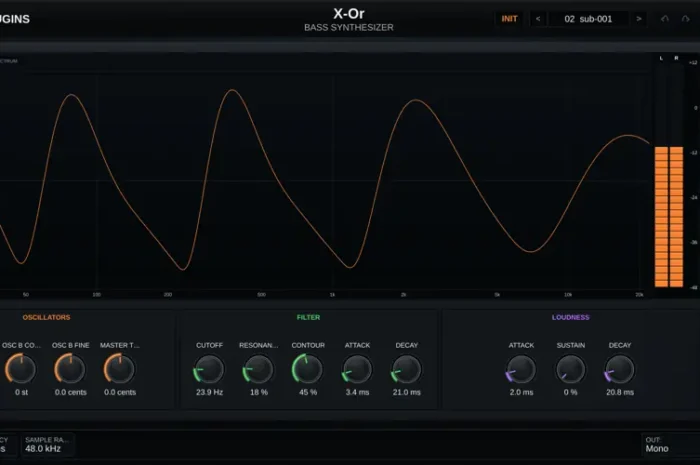Screen dimensions: 700x465
Task: Open the SAMPLE RATE 48.0 kHz selector
Action: click(47, 444)
